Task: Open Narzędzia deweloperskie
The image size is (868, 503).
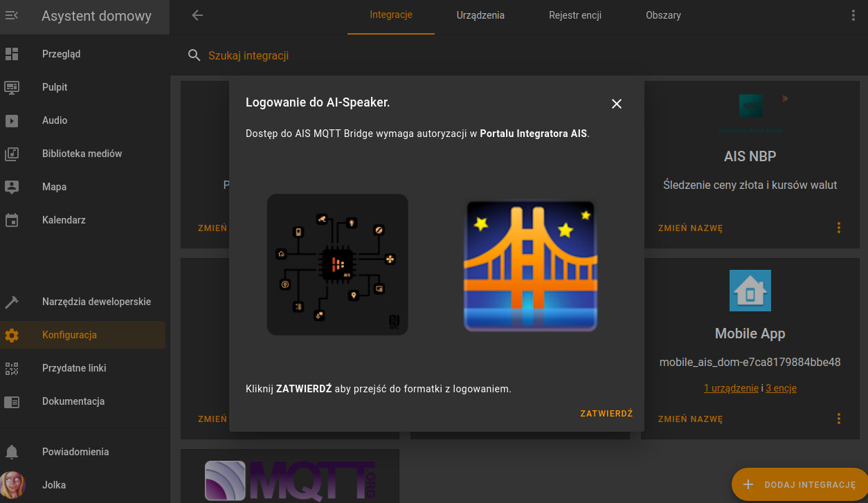Action: point(83,302)
